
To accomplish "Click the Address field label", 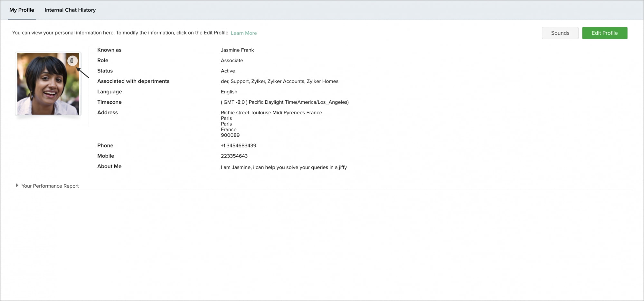I will point(108,112).
